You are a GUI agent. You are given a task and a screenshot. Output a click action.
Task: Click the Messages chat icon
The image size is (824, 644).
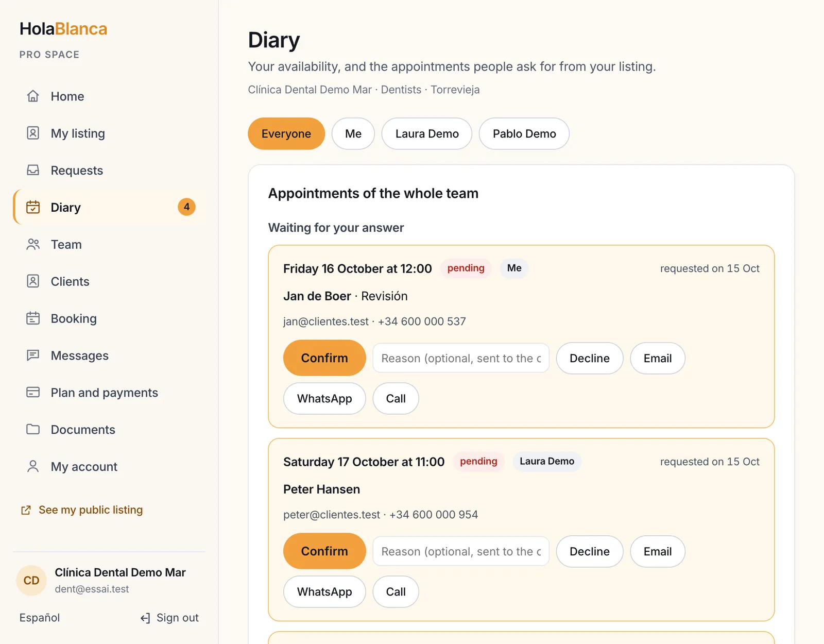(x=33, y=355)
